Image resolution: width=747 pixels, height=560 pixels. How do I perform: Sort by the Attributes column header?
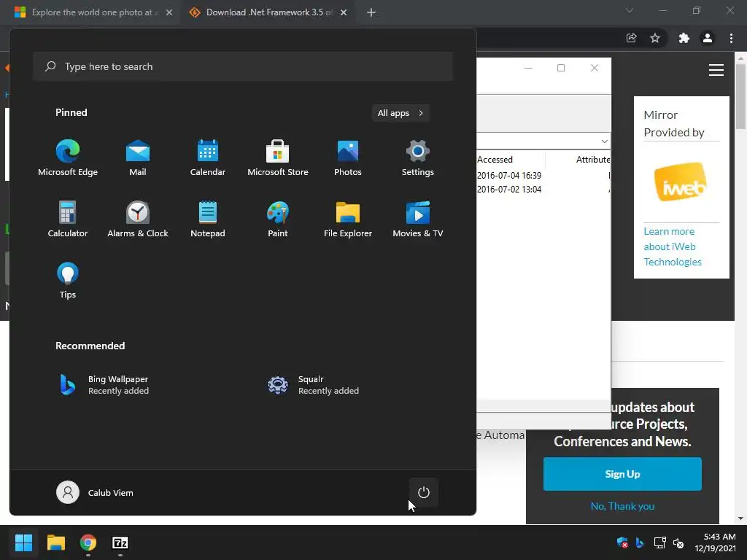[x=592, y=160]
